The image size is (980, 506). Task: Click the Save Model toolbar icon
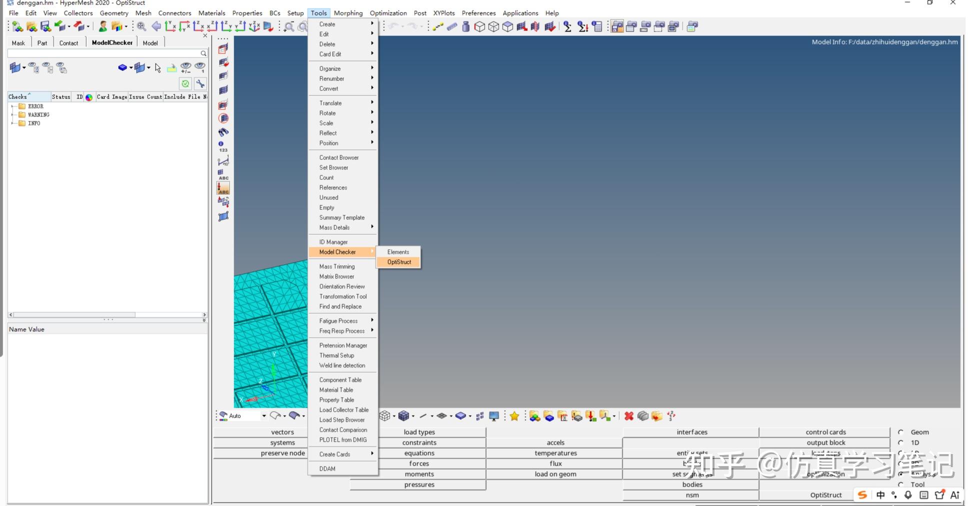(45, 26)
